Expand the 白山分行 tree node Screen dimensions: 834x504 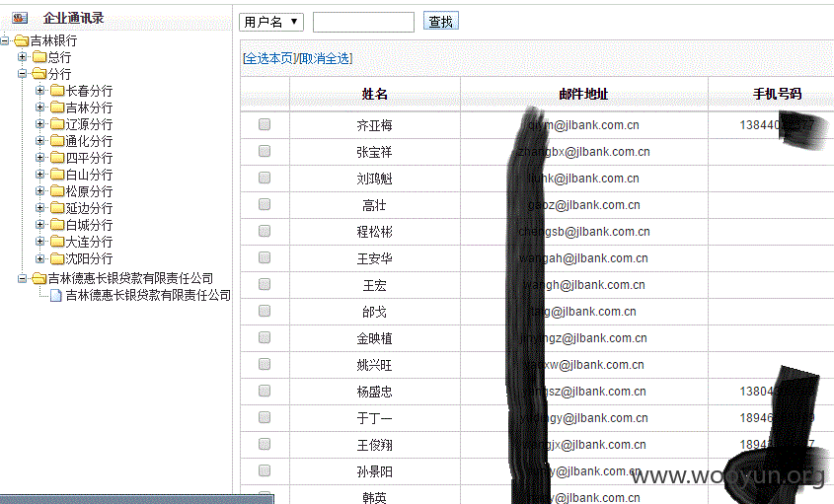pos(39,174)
